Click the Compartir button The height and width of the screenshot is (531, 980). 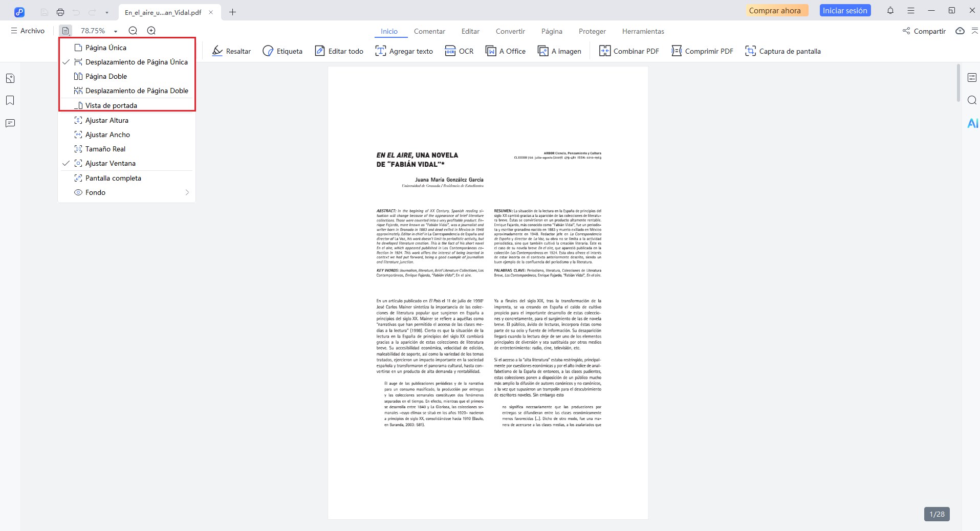(924, 31)
